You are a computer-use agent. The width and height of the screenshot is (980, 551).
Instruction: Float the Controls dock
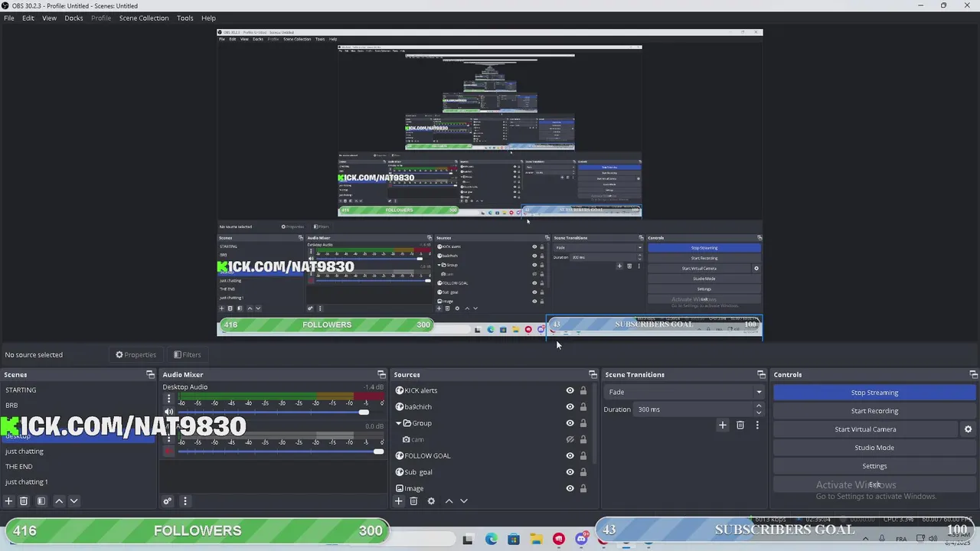pyautogui.click(x=973, y=375)
